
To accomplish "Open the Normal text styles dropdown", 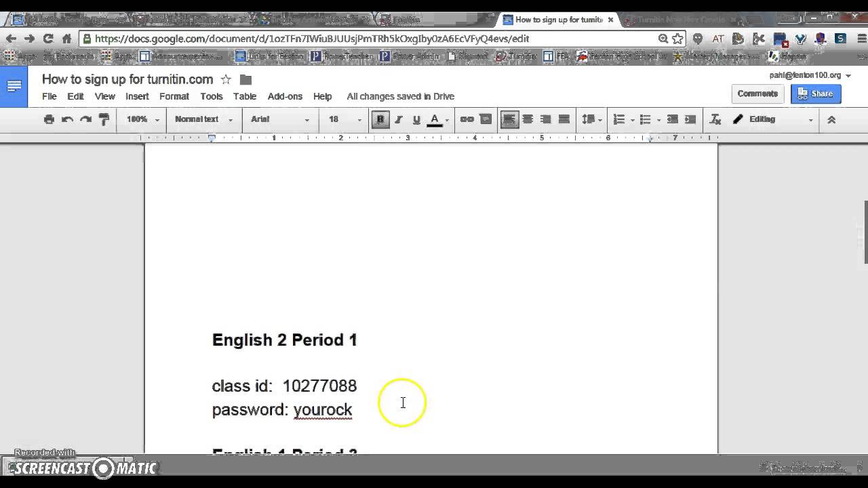I will click(x=203, y=119).
